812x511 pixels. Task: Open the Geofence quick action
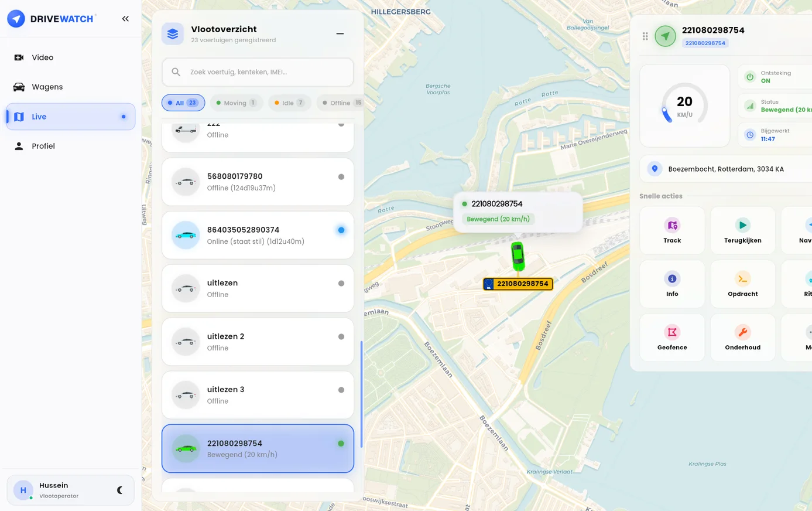[672, 337]
